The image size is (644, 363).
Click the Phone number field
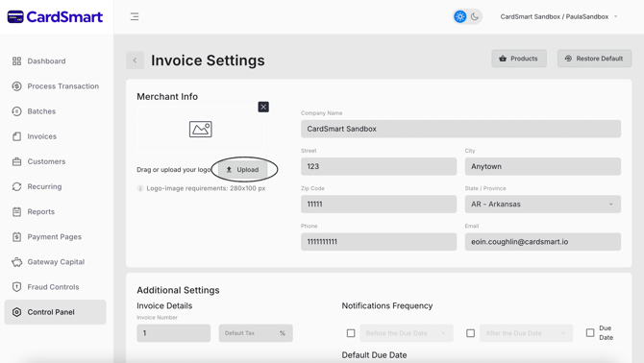point(379,242)
